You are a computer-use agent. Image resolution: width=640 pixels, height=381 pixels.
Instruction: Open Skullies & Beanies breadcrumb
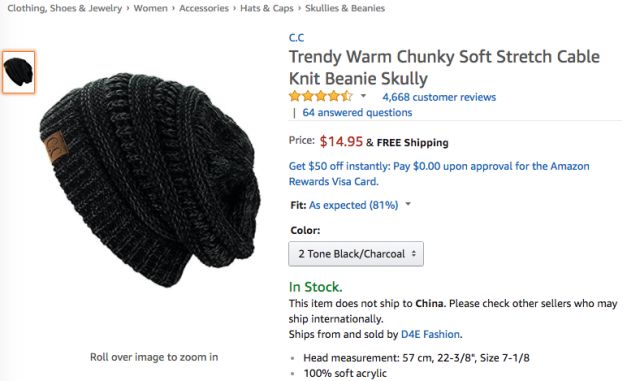pyautogui.click(x=345, y=8)
